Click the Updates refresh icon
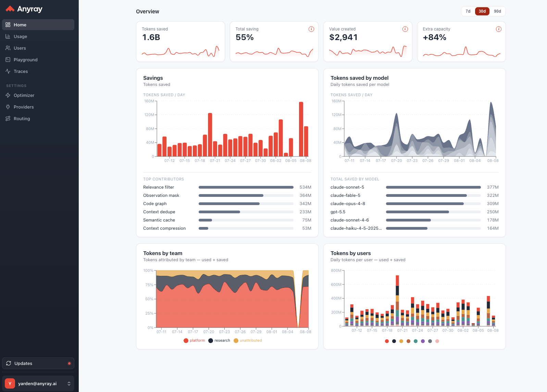Screen dimensions: 547x392 pyautogui.click(x=9, y=363)
